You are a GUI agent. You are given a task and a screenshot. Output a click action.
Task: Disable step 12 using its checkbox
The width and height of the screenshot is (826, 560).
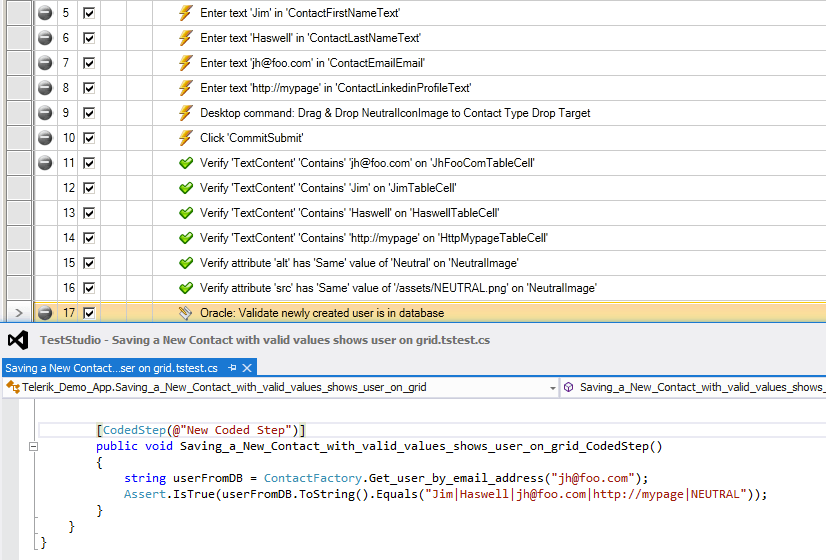(x=89, y=188)
